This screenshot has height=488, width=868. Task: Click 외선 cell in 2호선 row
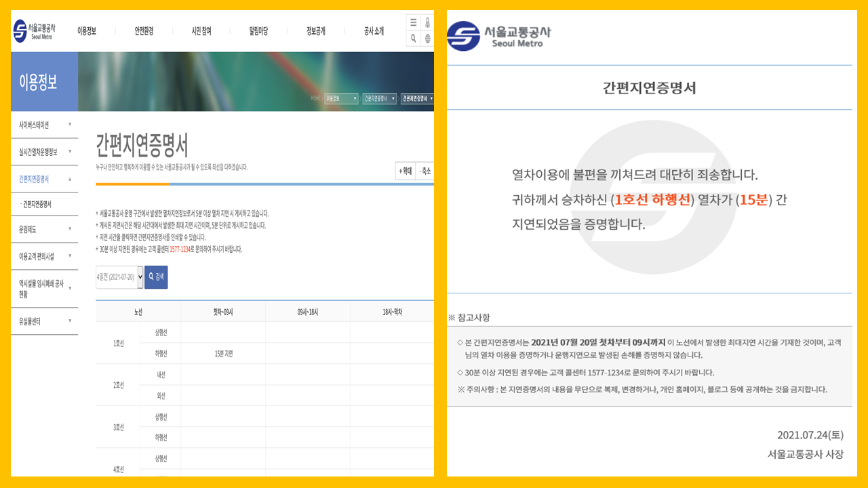161,396
